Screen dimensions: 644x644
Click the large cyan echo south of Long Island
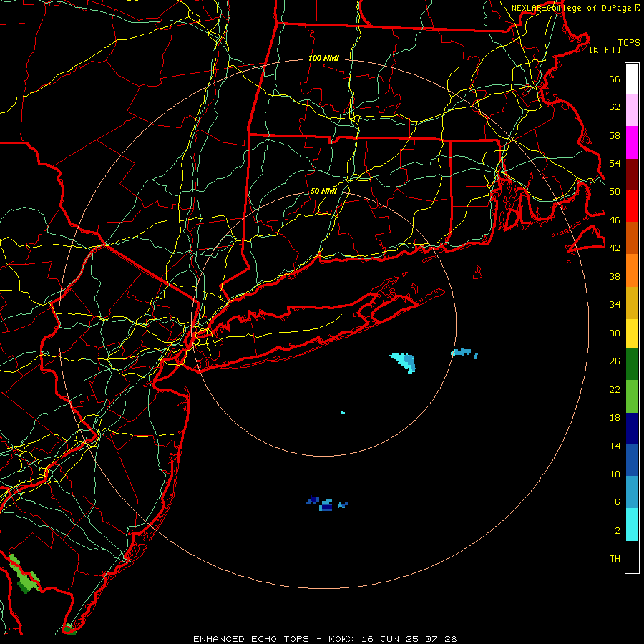coord(404,363)
